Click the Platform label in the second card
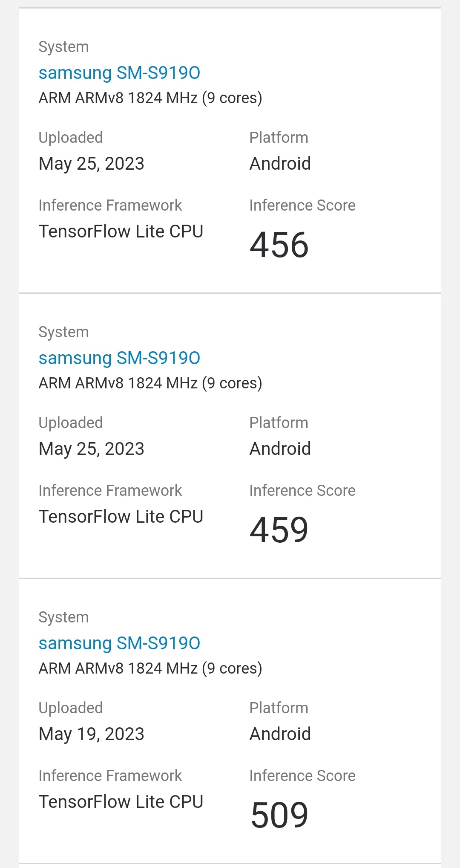Image resolution: width=460 pixels, height=868 pixels. pos(279,422)
